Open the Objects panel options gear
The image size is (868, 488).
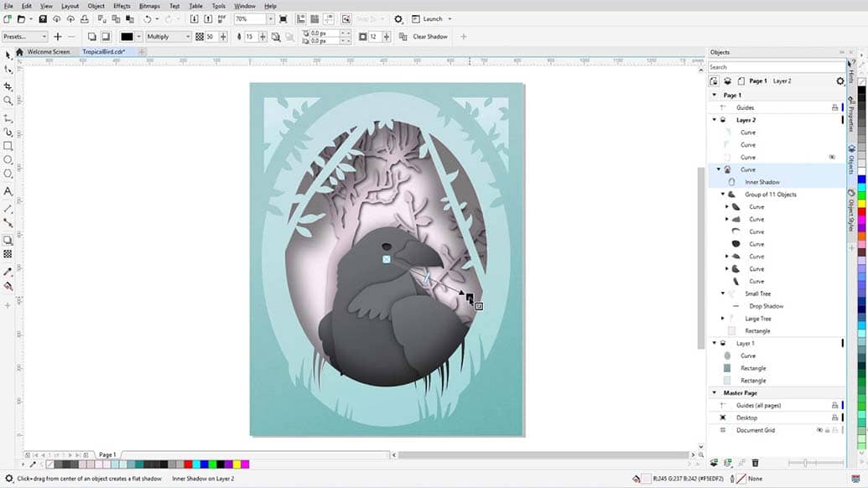(840, 81)
